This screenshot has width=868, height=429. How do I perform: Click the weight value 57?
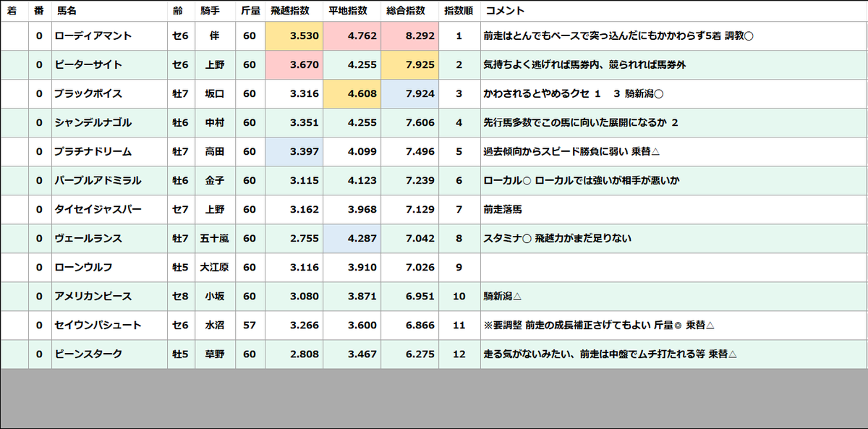tap(250, 326)
